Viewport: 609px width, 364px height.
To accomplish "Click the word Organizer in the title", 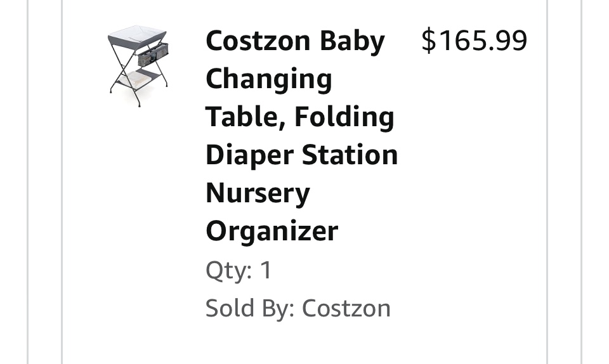I will click(272, 231).
